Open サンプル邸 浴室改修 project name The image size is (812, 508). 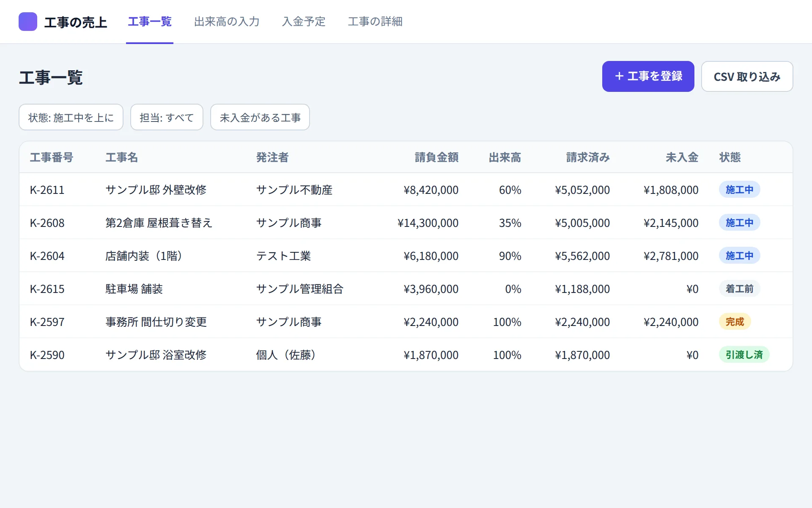click(156, 355)
